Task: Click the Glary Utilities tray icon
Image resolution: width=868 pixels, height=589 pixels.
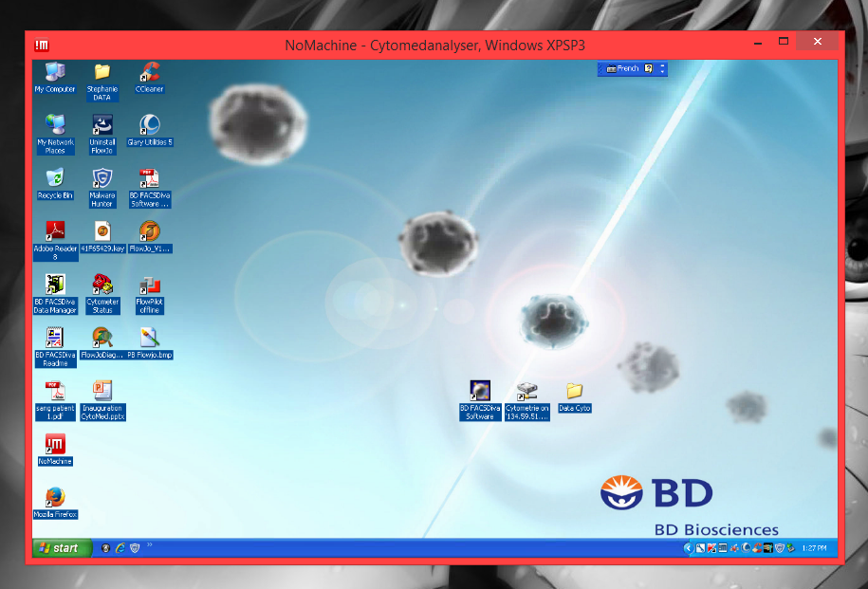Action: (746, 548)
